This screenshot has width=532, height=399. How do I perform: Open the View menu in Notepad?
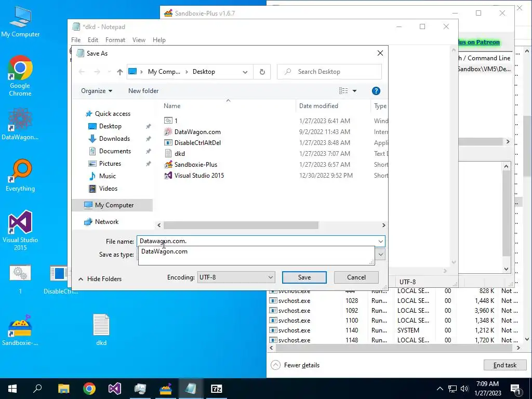[139, 40]
